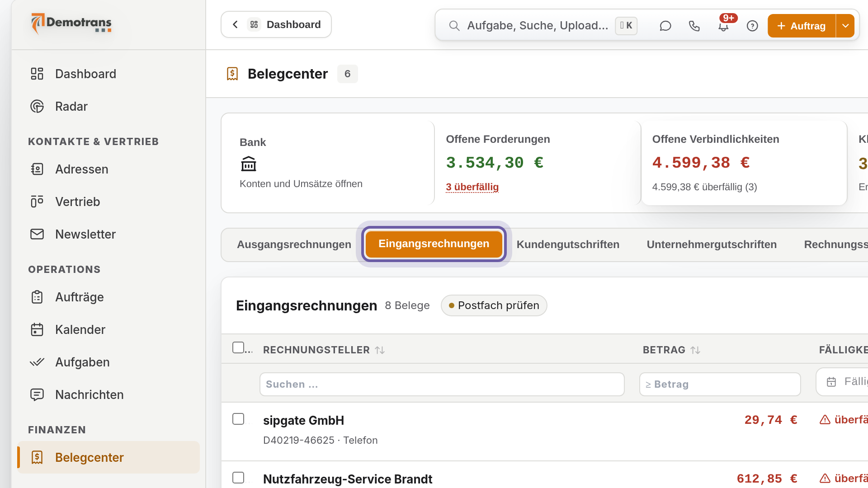Toggle the select-all checkbox in table header

tap(238, 347)
